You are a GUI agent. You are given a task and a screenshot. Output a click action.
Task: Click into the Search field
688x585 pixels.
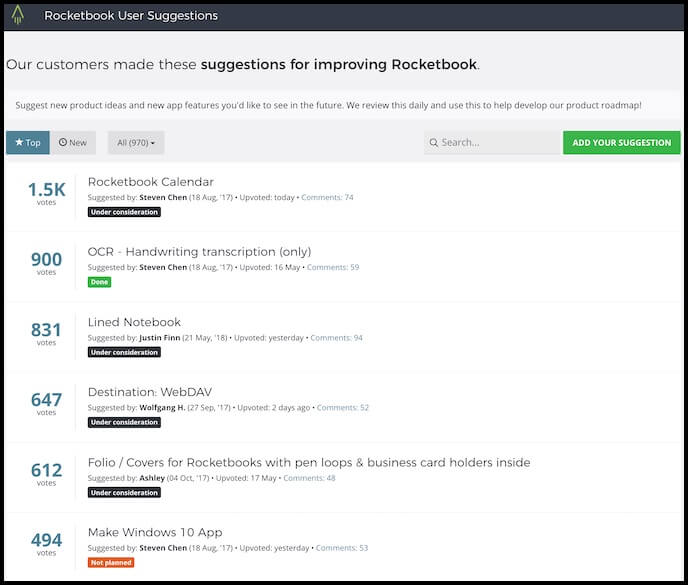[x=495, y=143]
